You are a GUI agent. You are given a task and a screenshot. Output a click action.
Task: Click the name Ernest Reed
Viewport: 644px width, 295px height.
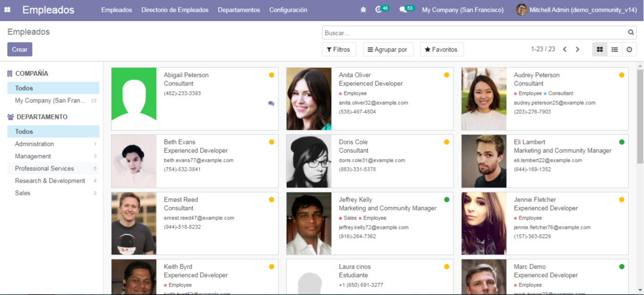pyautogui.click(x=181, y=200)
